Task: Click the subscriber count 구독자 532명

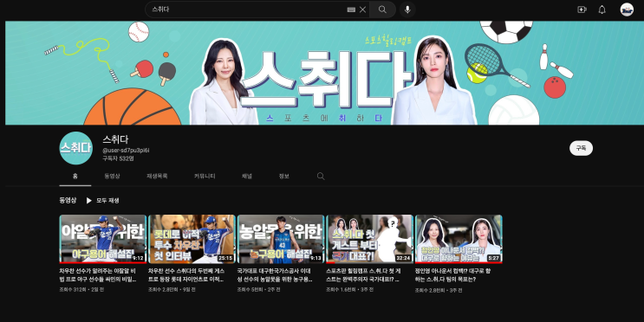Action: (x=118, y=158)
